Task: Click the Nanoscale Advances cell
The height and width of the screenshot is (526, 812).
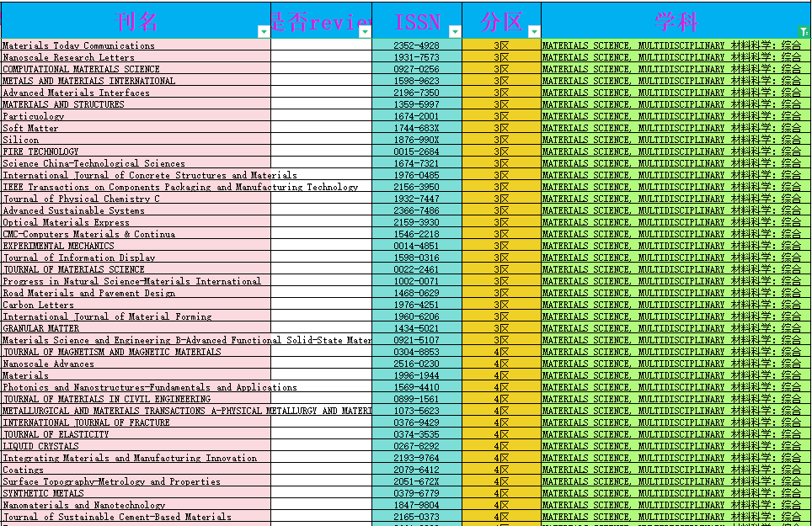Action: click(136, 364)
